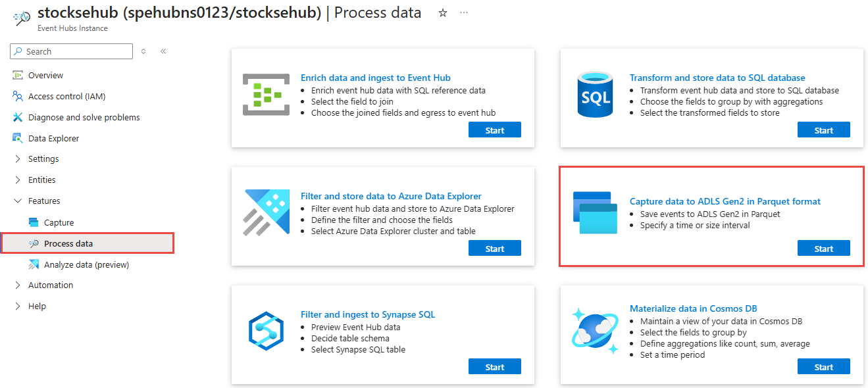Click the Diagnose and solve problems icon

pyautogui.click(x=18, y=118)
